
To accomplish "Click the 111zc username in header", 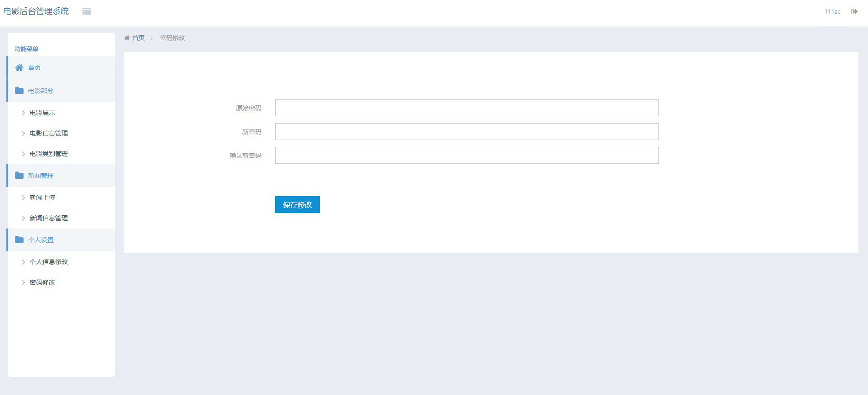I will coord(832,11).
